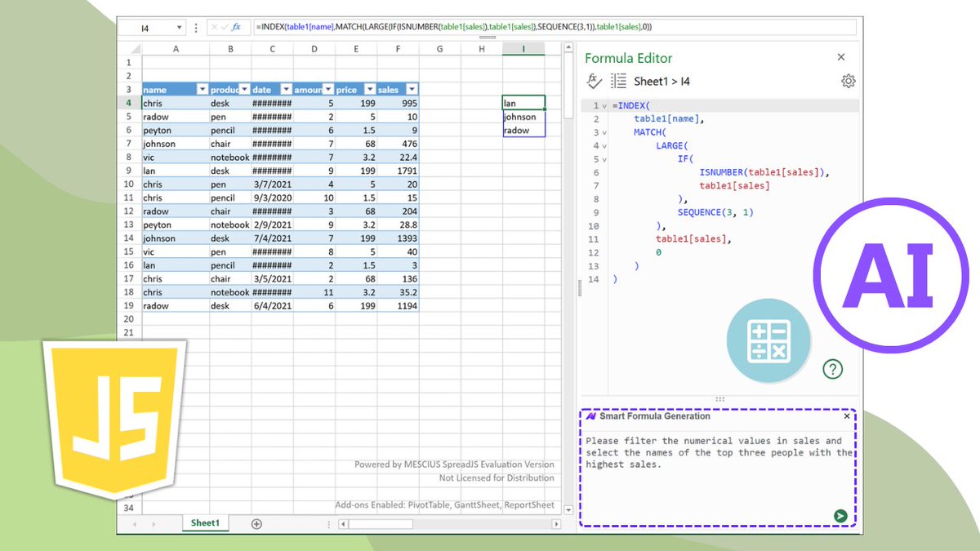The height and width of the screenshot is (551, 980).
Task: Click the round help question mark icon
Action: pos(832,369)
